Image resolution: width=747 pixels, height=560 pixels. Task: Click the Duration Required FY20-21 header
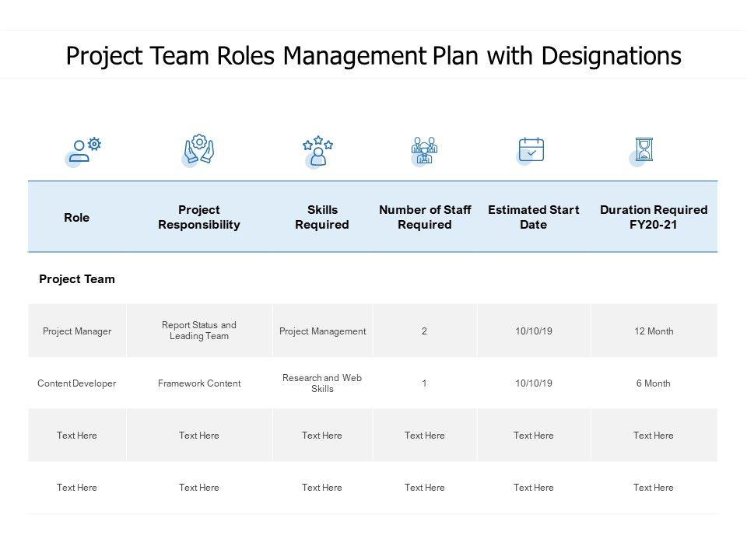point(654,217)
